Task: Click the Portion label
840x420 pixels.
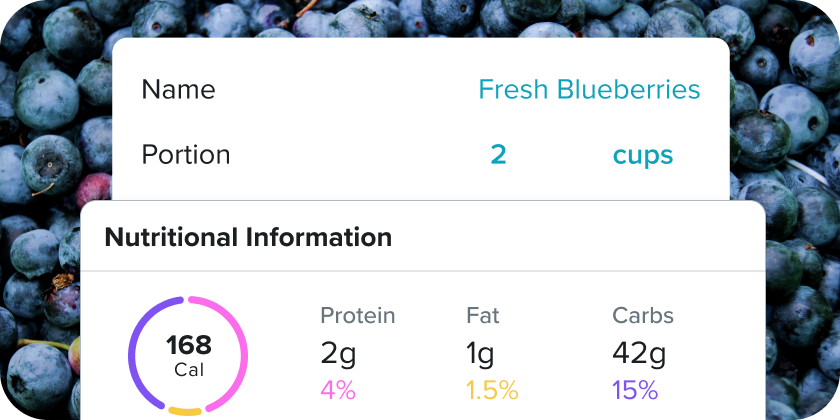Action: [x=186, y=155]
